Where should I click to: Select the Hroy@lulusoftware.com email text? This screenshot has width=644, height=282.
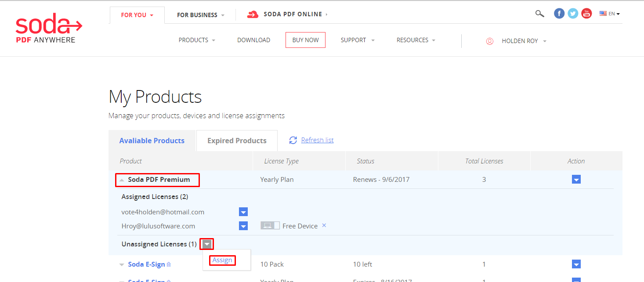(x=158, y=226)
